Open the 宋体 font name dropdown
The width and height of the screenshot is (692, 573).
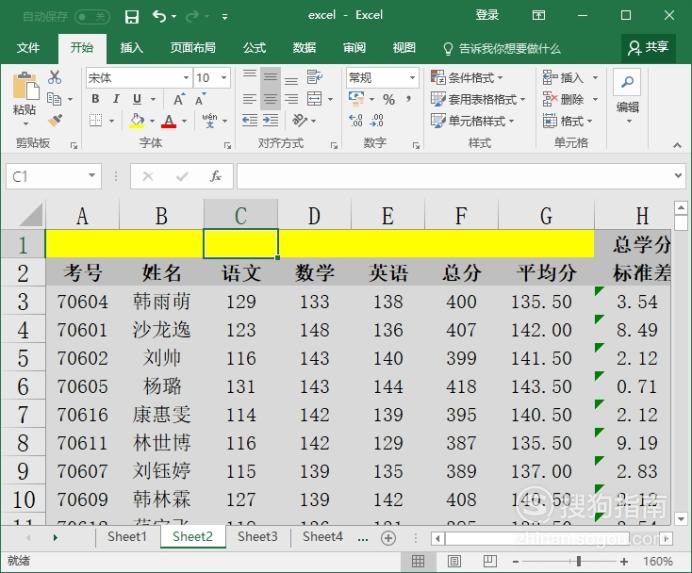click(186, 78)
